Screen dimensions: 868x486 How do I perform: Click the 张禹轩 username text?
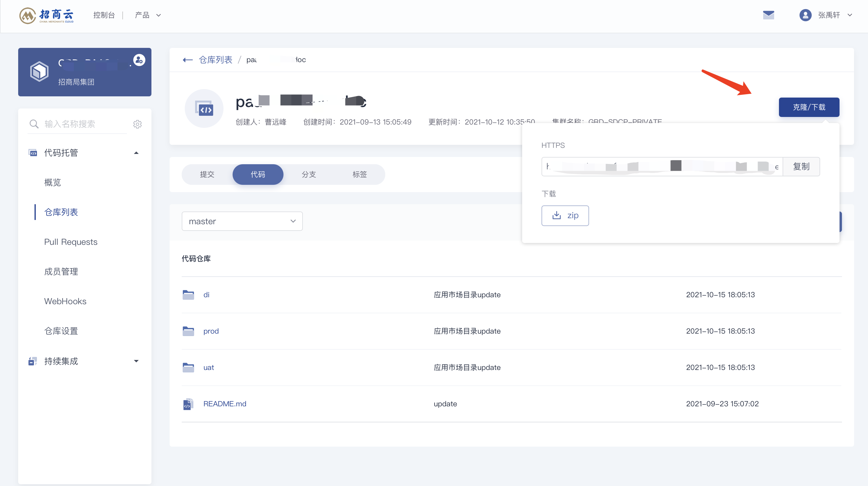point(829,15)
